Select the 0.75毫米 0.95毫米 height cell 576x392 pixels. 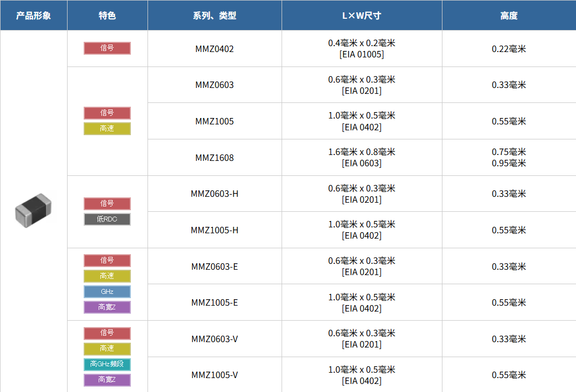coord(509,157)
